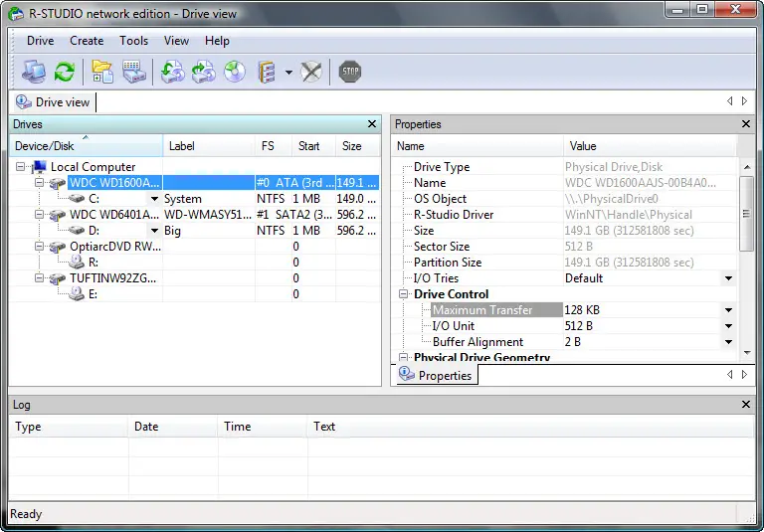The height and width of the screenshot is (532, 764).
Task: Open the C: partition dropdown arrow
Action: [154, 199]
